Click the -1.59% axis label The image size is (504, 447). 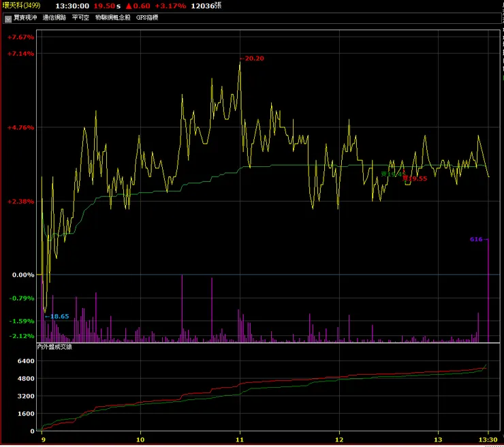pos(22,321)
